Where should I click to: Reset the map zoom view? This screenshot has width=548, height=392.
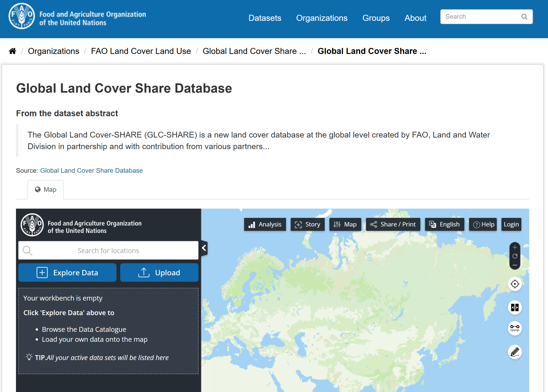(515, 256)
